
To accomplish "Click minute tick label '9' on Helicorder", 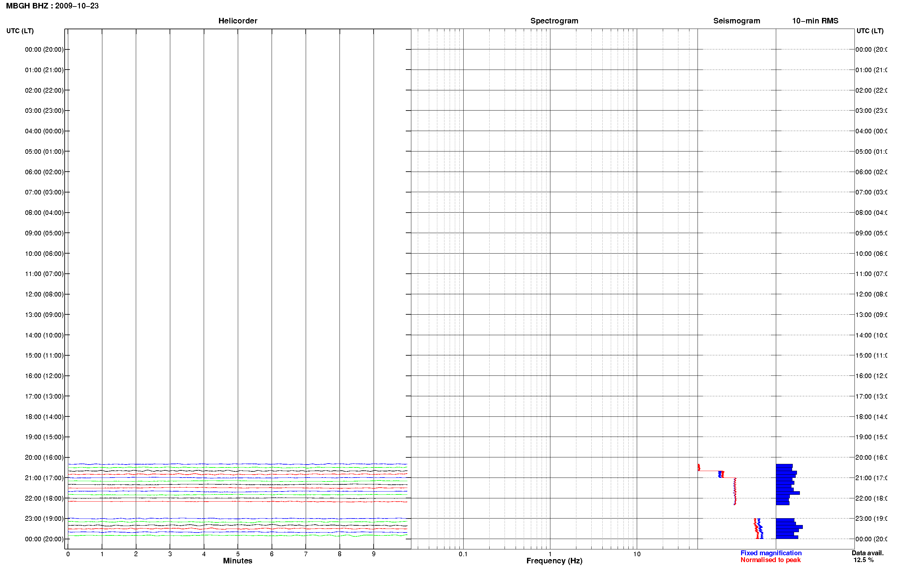I will [x=374, y=554].
